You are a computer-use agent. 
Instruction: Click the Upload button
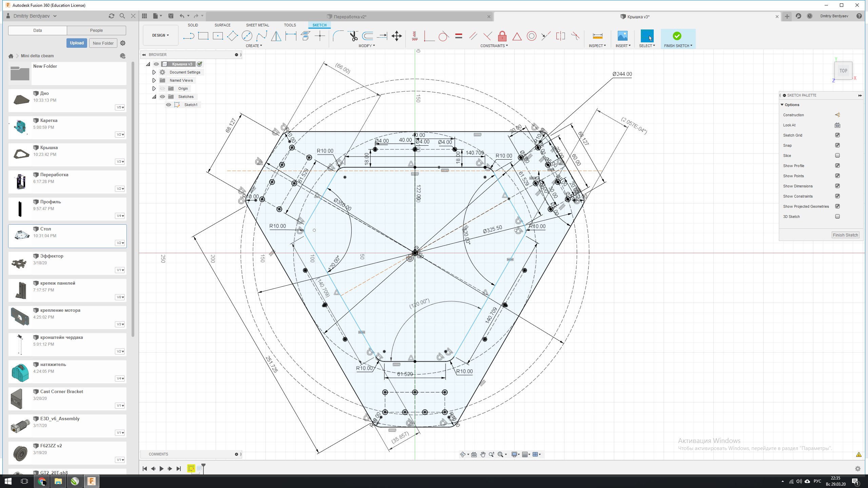coord(77,43)
